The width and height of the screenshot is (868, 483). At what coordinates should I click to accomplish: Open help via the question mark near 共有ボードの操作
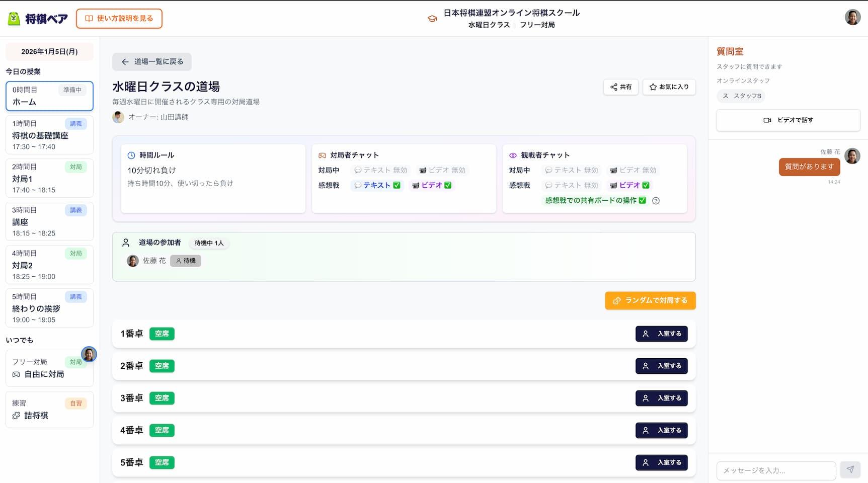coord(656,201)
